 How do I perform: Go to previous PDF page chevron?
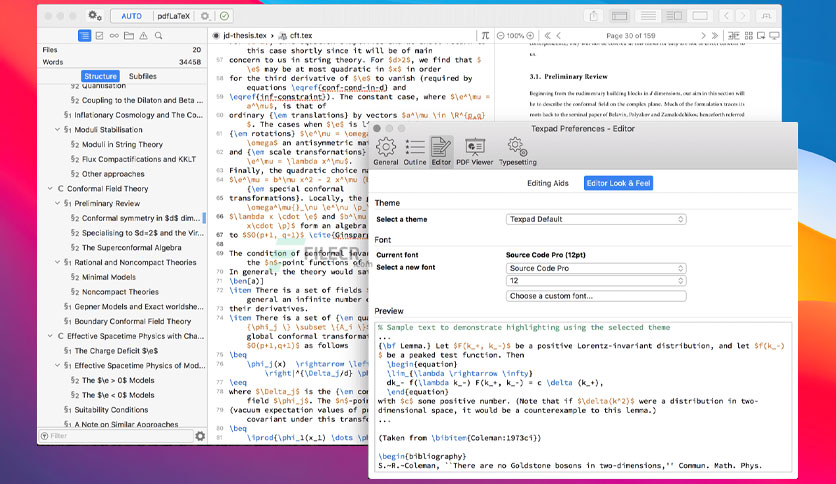tap(559, 36)
